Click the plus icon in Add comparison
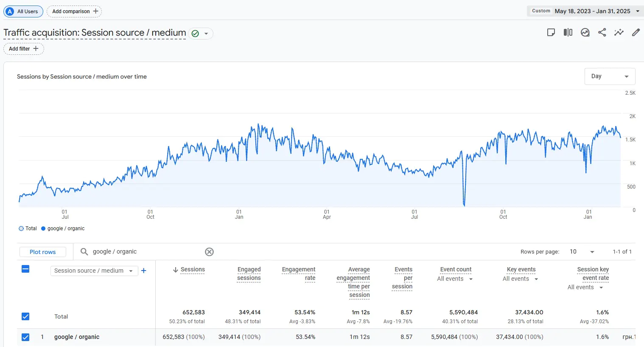 click(95, 11)
